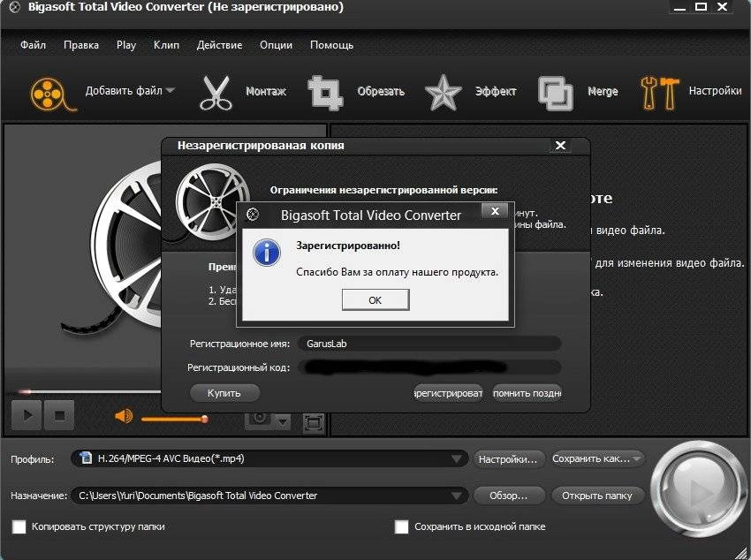The image size is (751, 560).
Task: Open the Назначение path dropdown
Action: [269, 496]
